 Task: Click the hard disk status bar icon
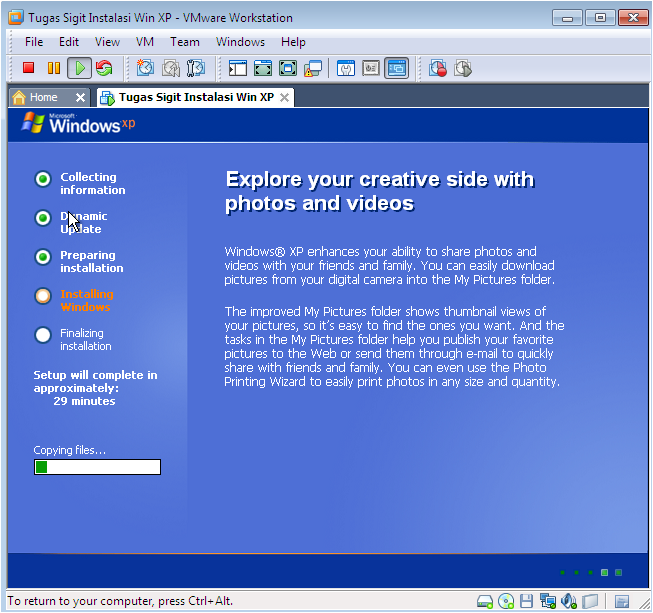(485, 601)
